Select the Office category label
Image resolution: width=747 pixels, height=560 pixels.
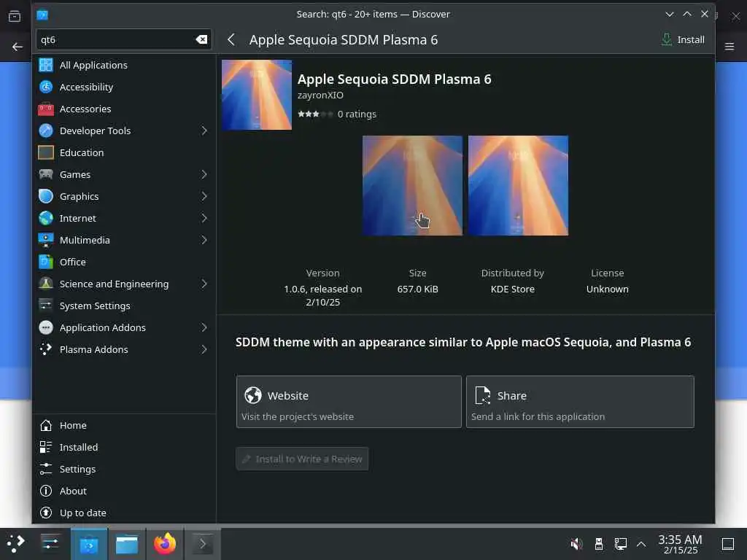tap(73, 262)
